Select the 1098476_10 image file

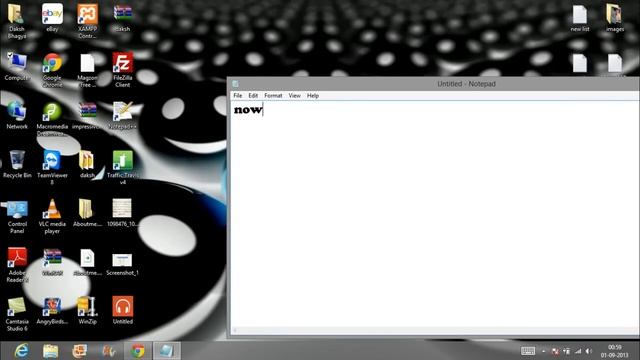[122, 212]
